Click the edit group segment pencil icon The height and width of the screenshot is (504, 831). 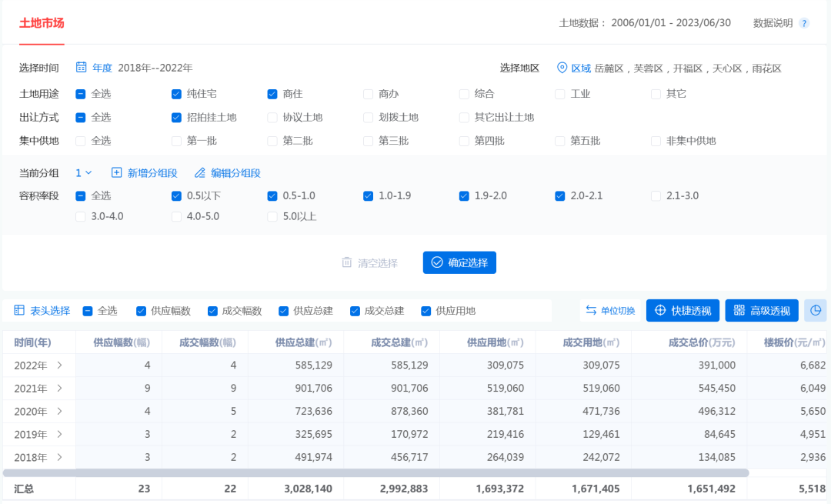coord(200,173)
